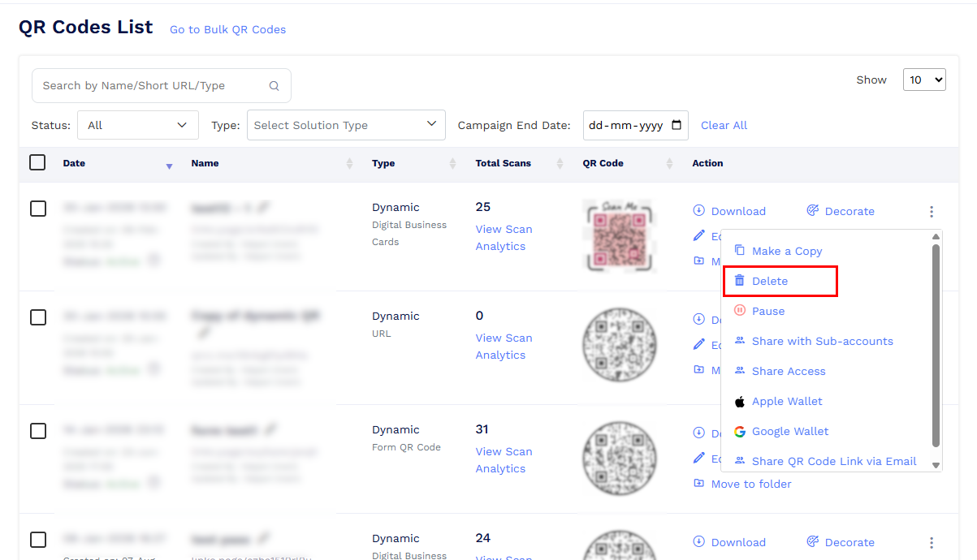The width and height of the screenshot is (977, 560).
Task: Click the folder icon beside Move to folder
Action: [x=698, y=484]
